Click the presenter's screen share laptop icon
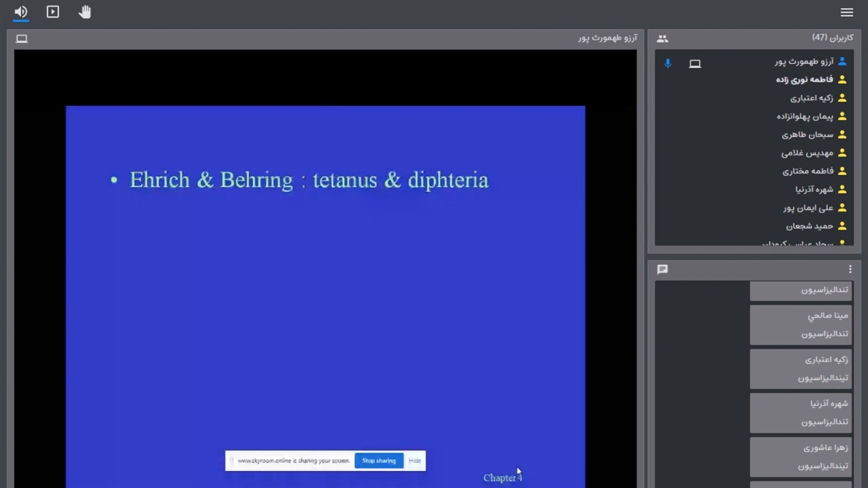Image resolution: width=868 pixels, height=488 pixels. point(695,64)
